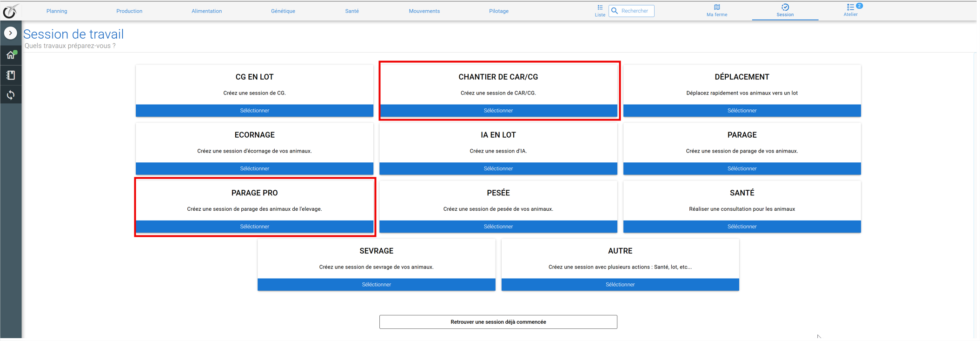Screen dimensions: 980x341
Task: Click the sync refresh icon in sidebar
Action: 11,95
